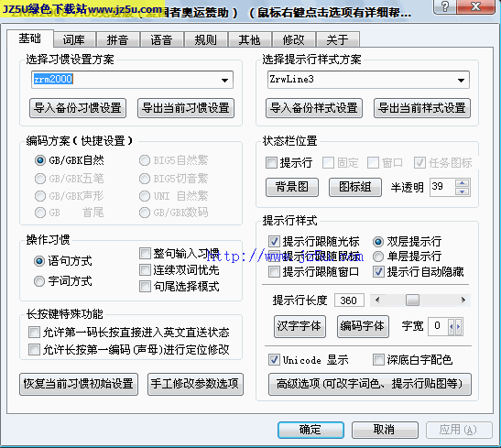Screen dimensions: 501x448
Task: Click 导出当前样式设置 button
Action: [422, 108]
